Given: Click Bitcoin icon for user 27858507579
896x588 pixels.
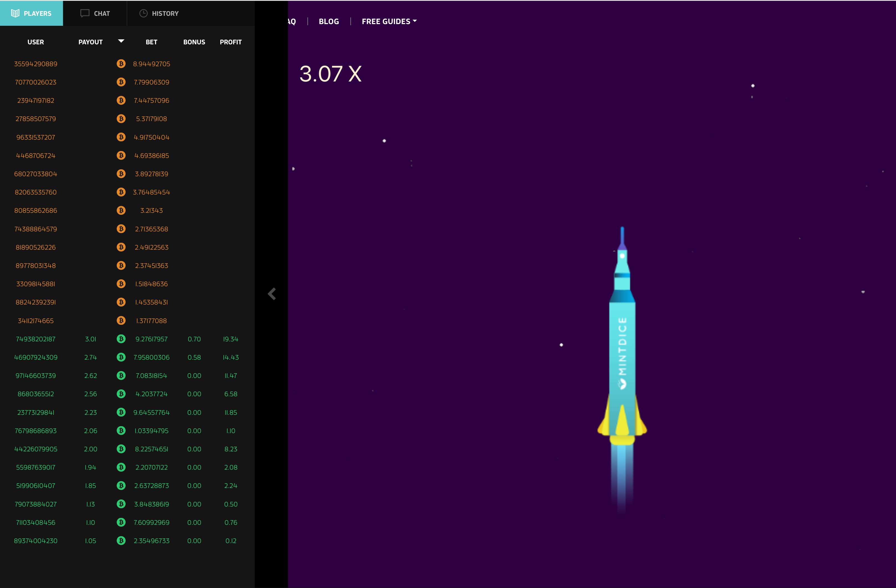Looking at the screenshot, I should pyautogui.click(x=121, y=119).
